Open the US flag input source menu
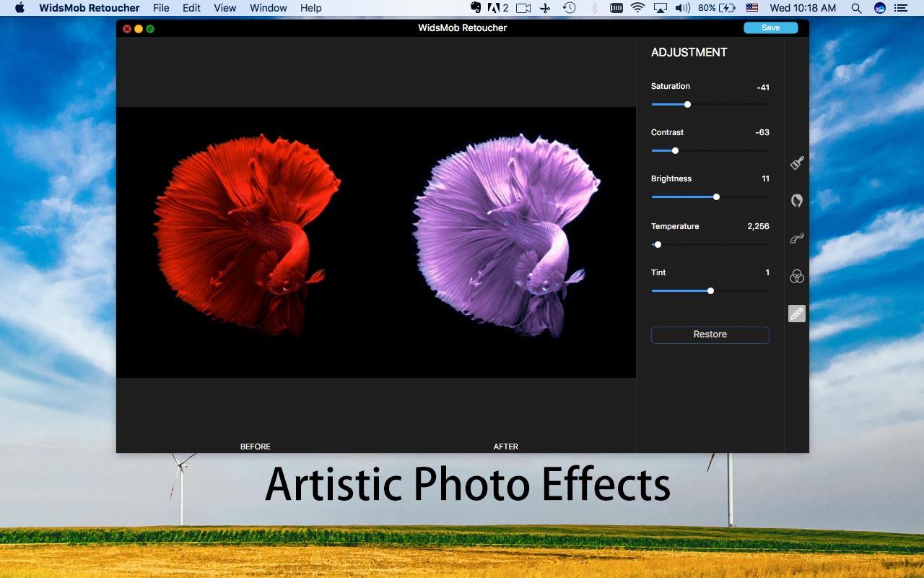This screenshot has height=578, width=924. [x=752, y=8]
